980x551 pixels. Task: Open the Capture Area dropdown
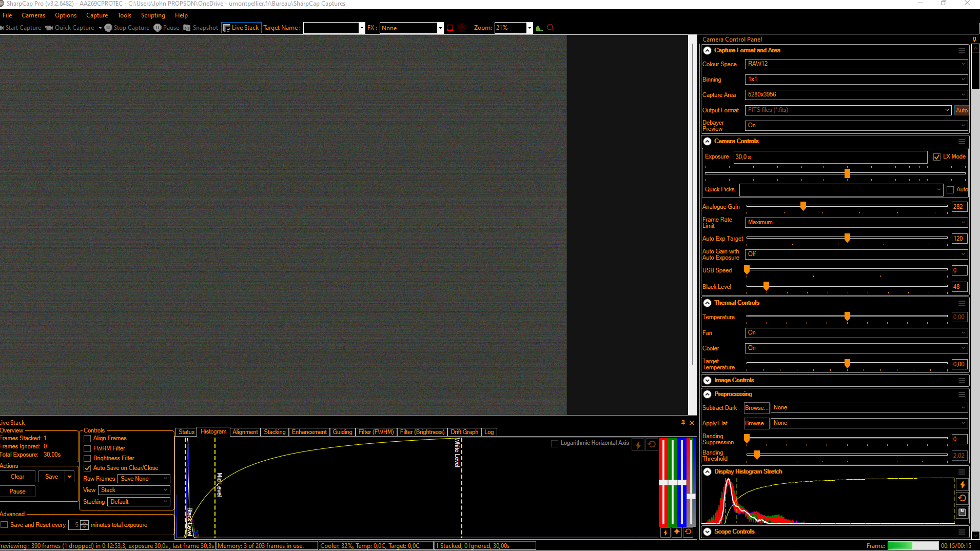tap(856, 95)
